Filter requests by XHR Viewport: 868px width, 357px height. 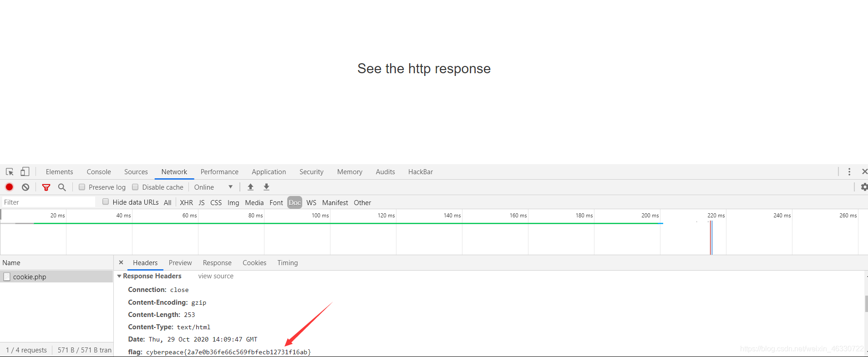point(186,203)
